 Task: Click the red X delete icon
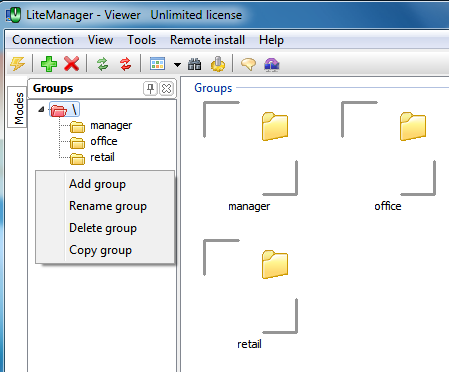coord(71,63)
